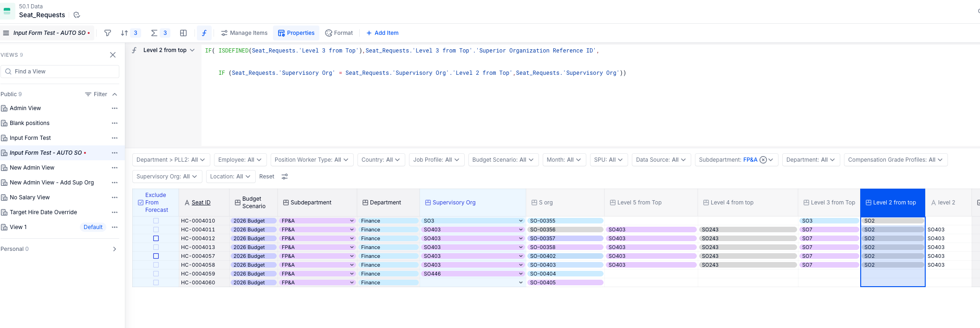Toggle the formula bar icon
This screenshot has width=980, height=328.
204,33
